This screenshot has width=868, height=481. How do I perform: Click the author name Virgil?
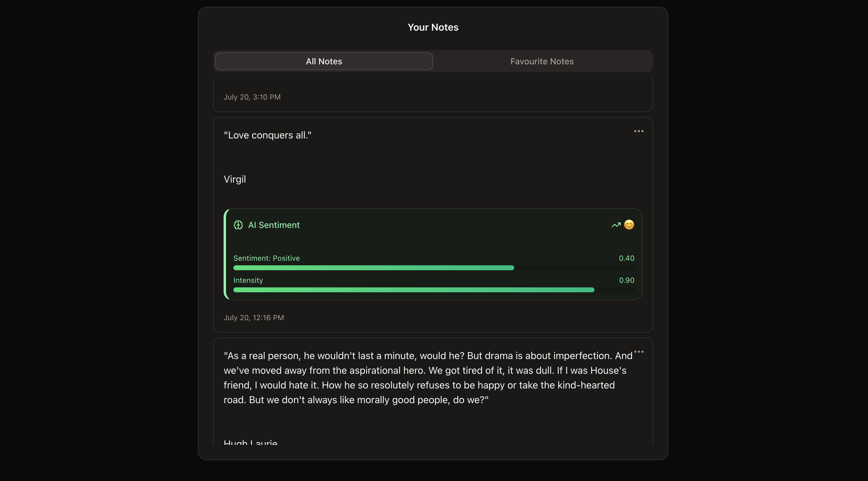(235, 179)
